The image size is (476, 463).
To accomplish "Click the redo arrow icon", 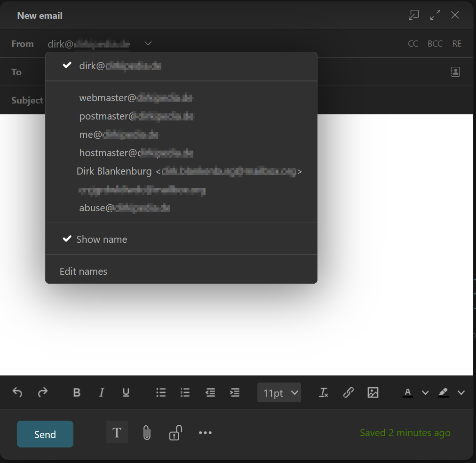I will (43, 392).
